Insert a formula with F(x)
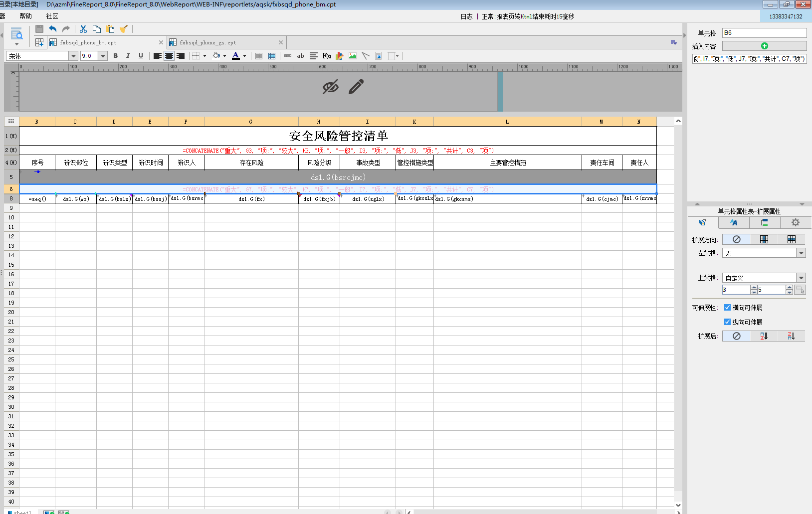 (x=327, y=56)
